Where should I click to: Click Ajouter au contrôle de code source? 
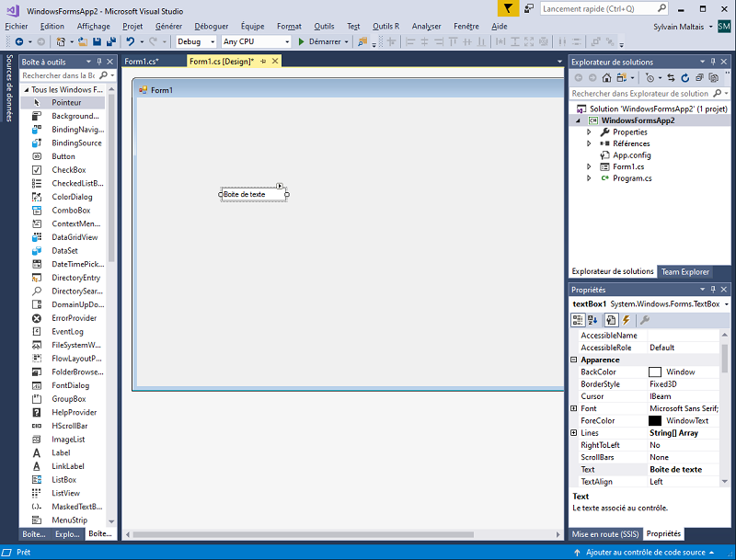(x=647, y=553)
